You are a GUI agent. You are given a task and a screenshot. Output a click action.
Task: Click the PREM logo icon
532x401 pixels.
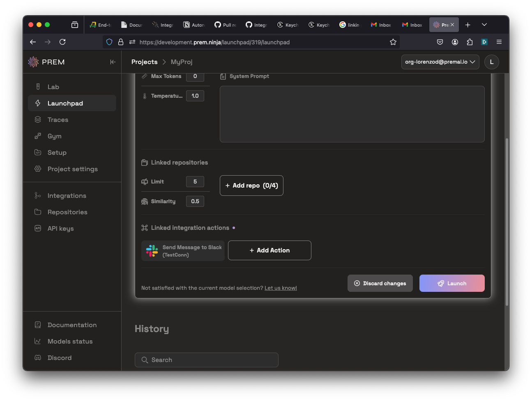(33, 62)
